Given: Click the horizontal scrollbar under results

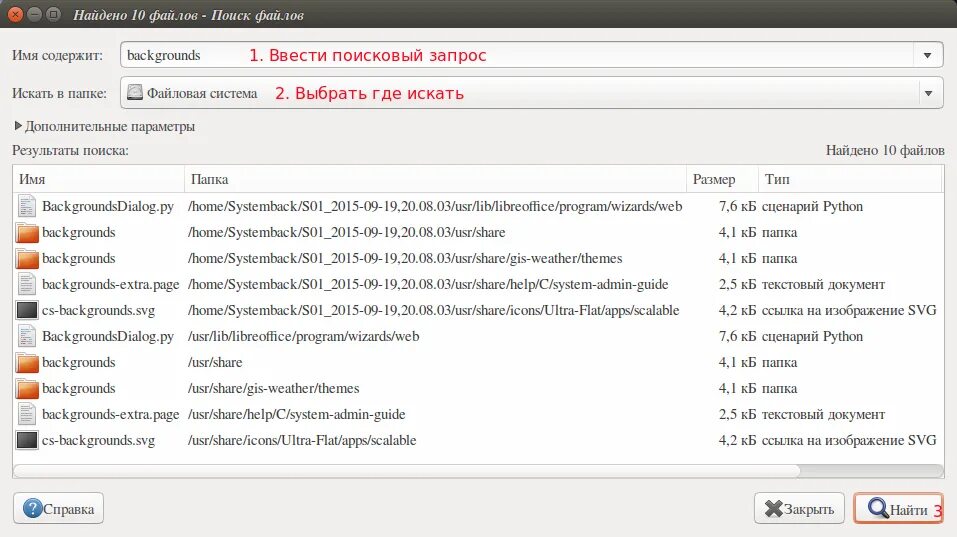Looking at the screenshot, I should point(406,470).
